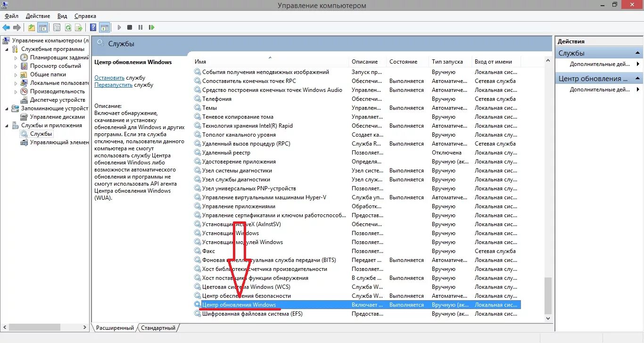
Task: Click the Stop Service square icon
Action: coord(130,28)
